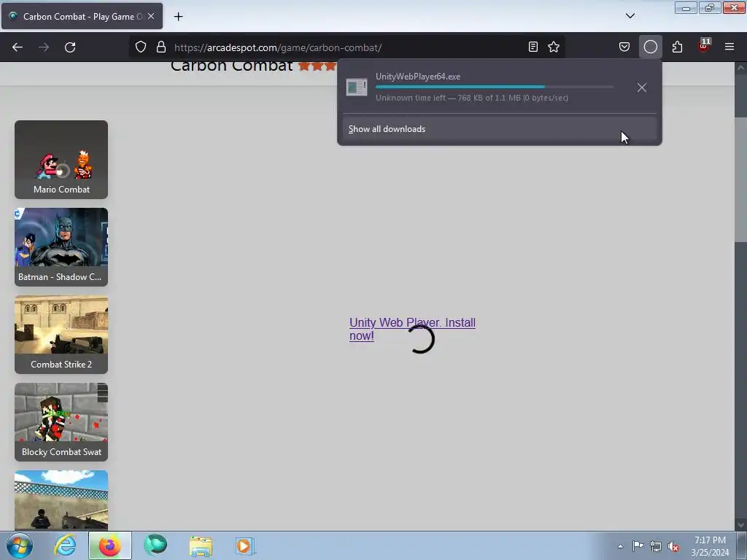Click the scrollbar down arrow
Viewport: 747px width, 560px height.
click(741, 524)
